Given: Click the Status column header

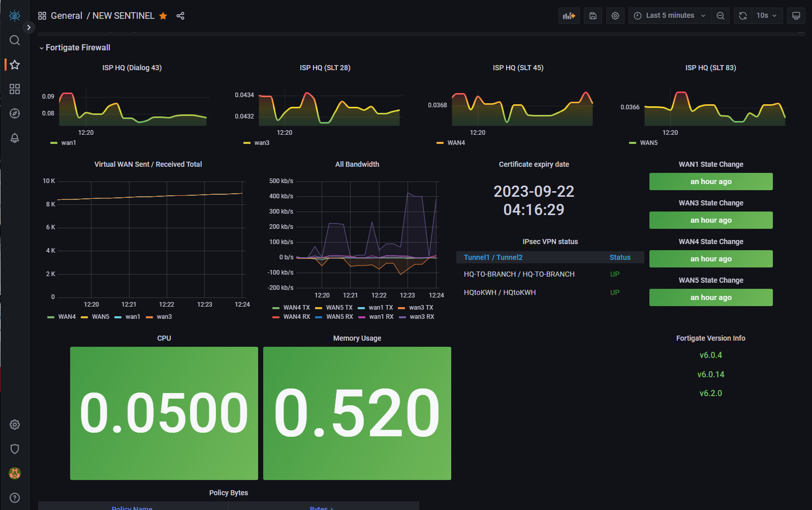Looking at the screenshot, I should click(x=620, y=257).
